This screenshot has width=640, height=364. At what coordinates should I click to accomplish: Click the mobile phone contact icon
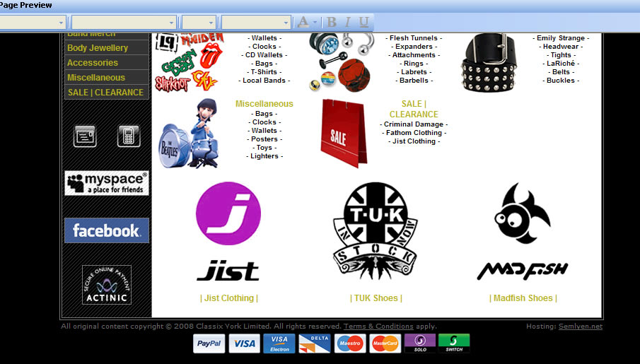(129, 136)
